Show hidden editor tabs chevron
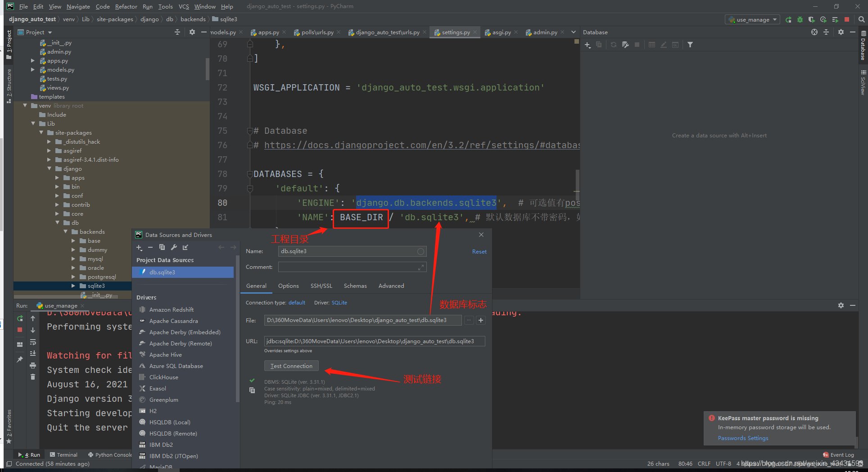The height and width of the screenshot is (472, 868). click(x=573, y=32)
